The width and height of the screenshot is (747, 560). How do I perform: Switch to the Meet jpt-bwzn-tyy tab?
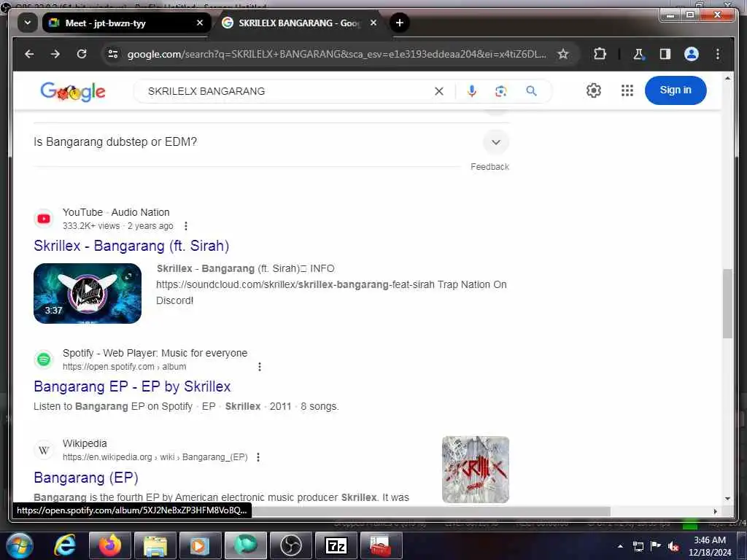[125, 23]
